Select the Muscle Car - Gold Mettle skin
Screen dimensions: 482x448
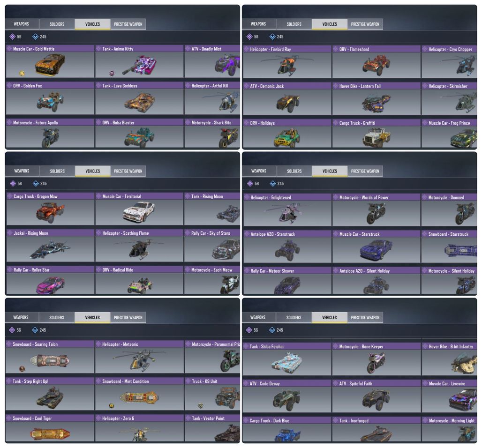point(50,61)
